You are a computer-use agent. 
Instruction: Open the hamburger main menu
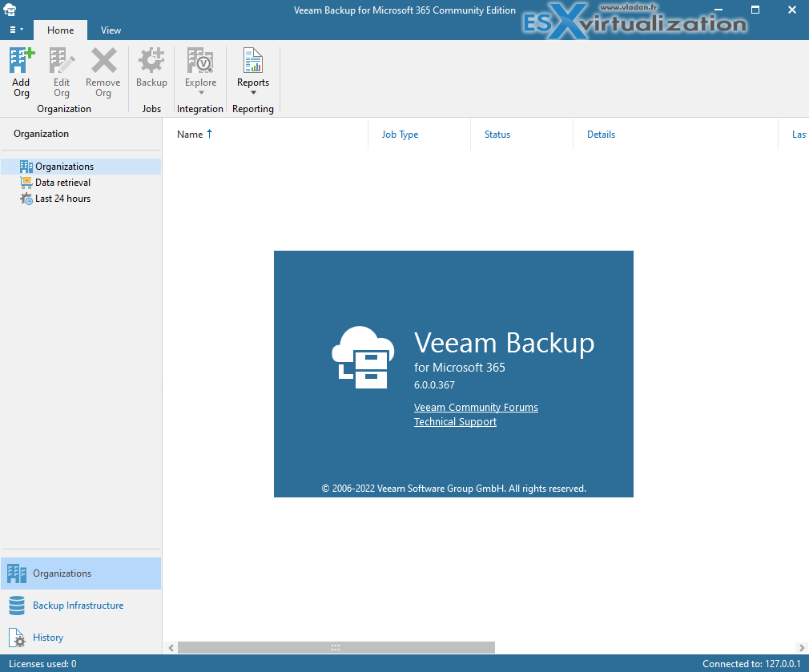(x=14, y=28)
